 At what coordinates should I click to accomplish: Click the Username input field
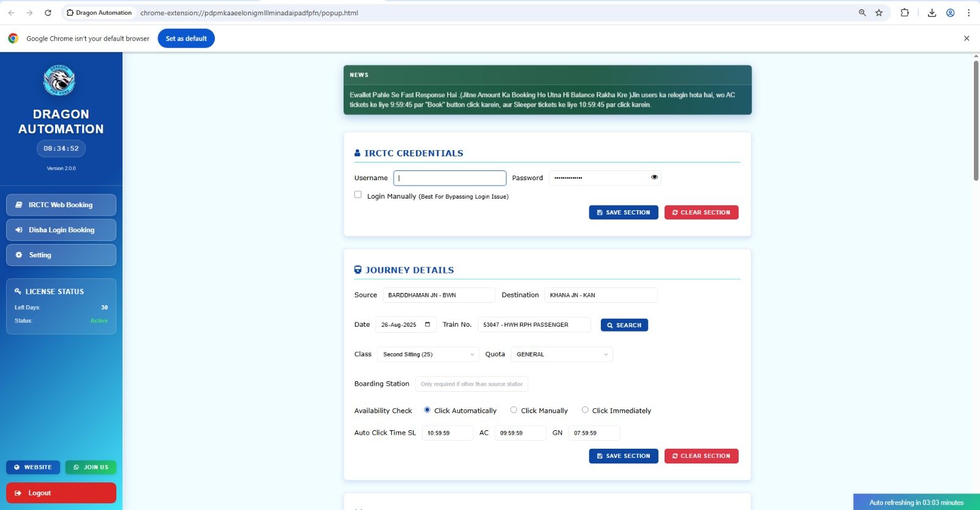(450, 178)
